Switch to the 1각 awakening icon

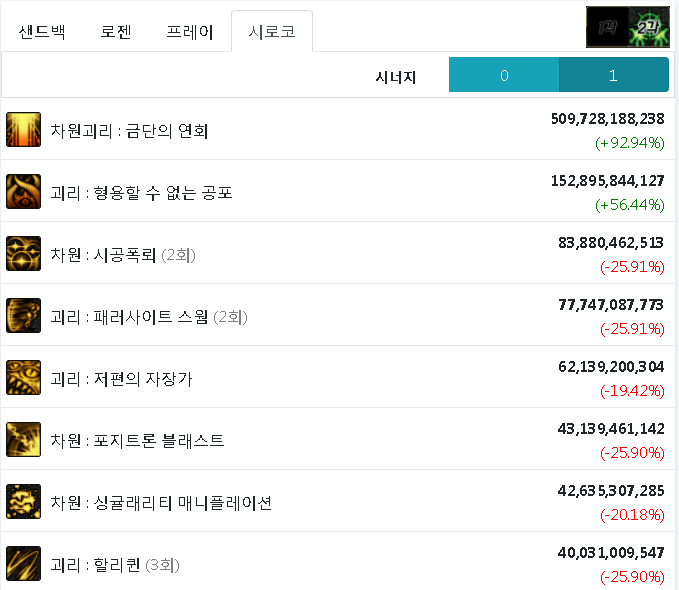point(606,27)
